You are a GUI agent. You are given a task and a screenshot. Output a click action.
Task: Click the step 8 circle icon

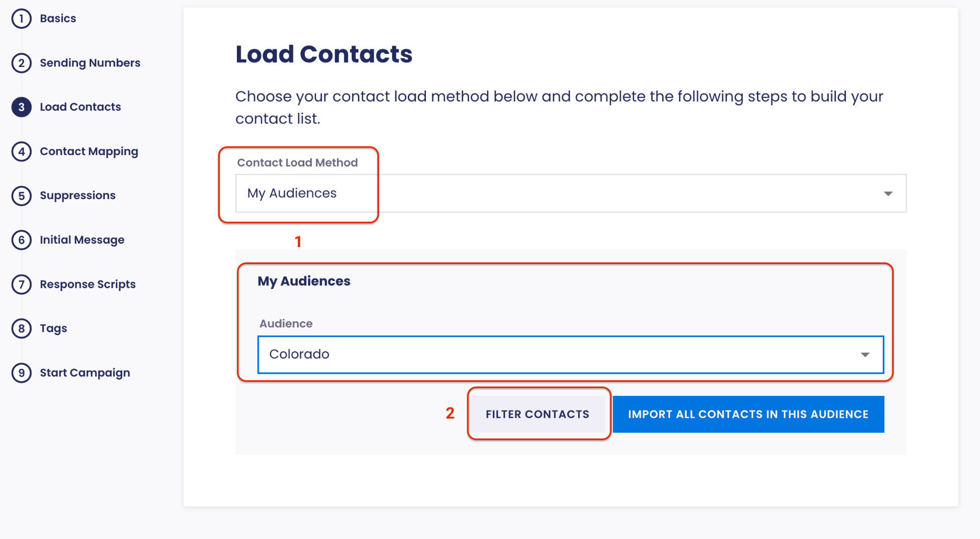[22, 329]
